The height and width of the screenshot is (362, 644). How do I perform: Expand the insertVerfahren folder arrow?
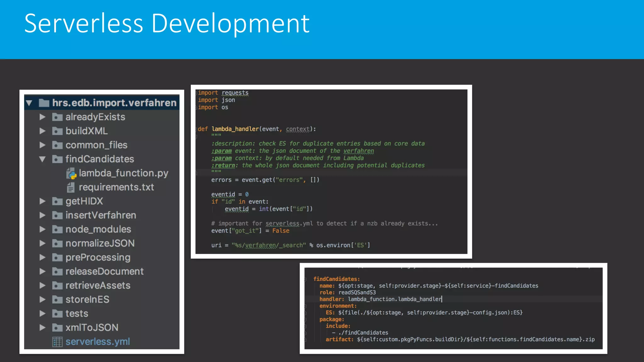[42, 215]
